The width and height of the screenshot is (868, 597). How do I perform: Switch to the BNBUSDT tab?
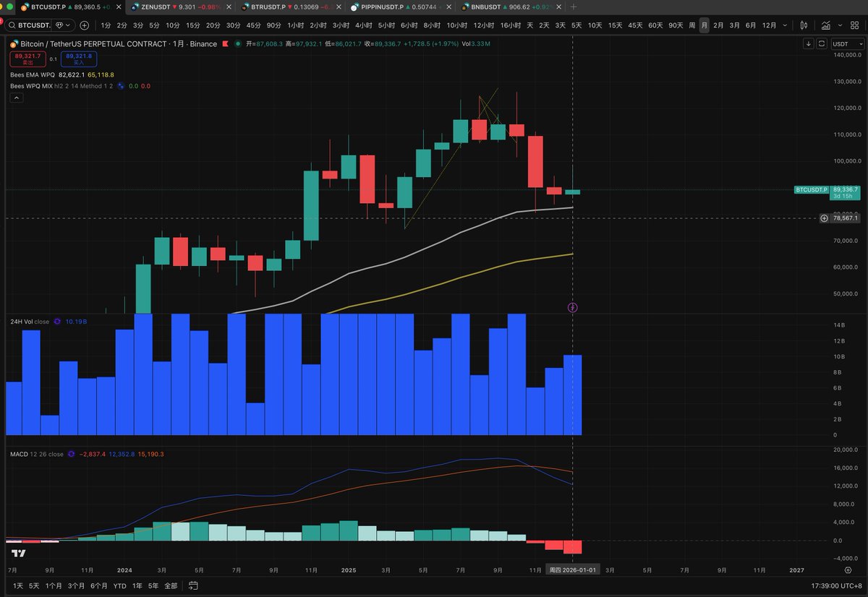510,7
